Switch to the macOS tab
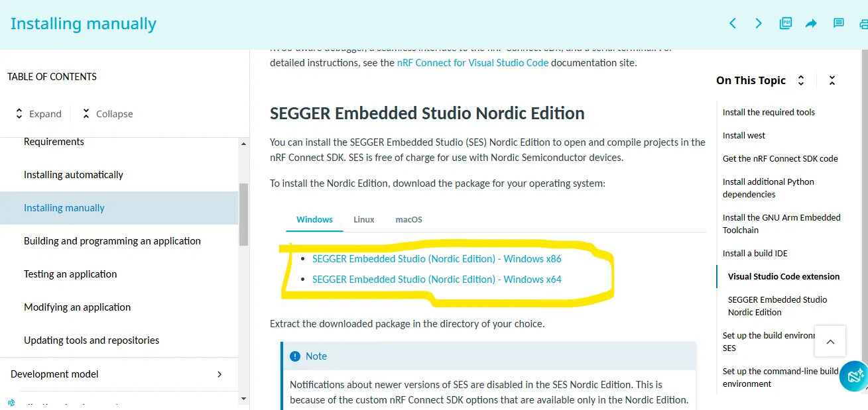This screenshot has width=868, height=410. [x=408, y=219]
